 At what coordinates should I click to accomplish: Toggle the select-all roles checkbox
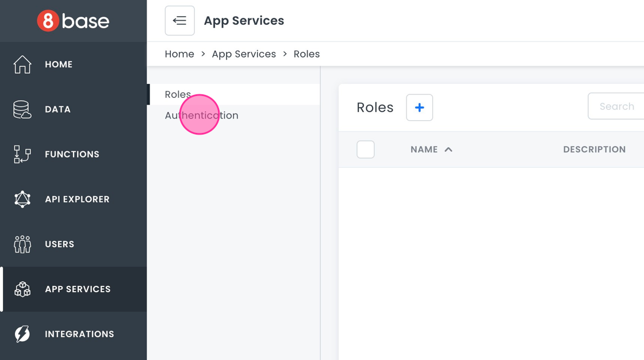[366, 150]
